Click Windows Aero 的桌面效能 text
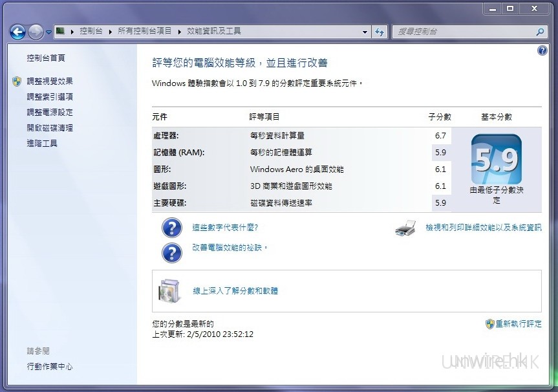The height and width of the screenshot is (392, 558). [x=297, y=169]
